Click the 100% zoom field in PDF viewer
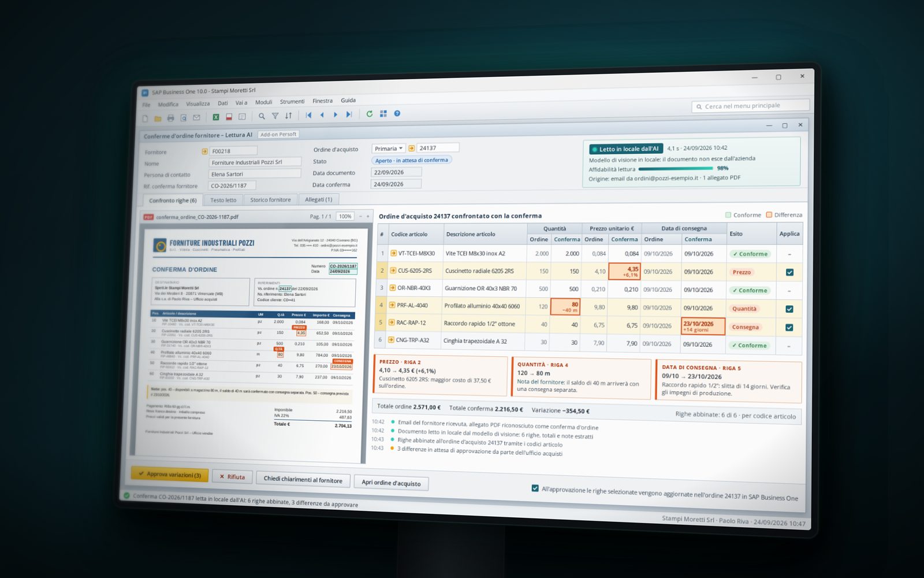This screenshot has height=578, width=924. coord(345,216)
